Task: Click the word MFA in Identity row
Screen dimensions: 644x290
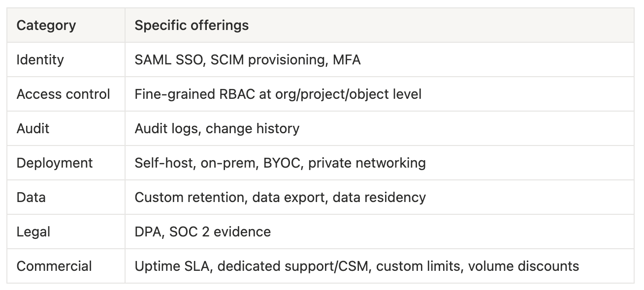Action: (347, 60)
